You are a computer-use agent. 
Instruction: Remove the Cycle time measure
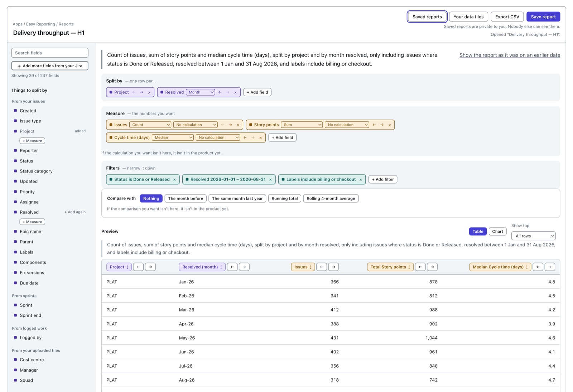261,137
